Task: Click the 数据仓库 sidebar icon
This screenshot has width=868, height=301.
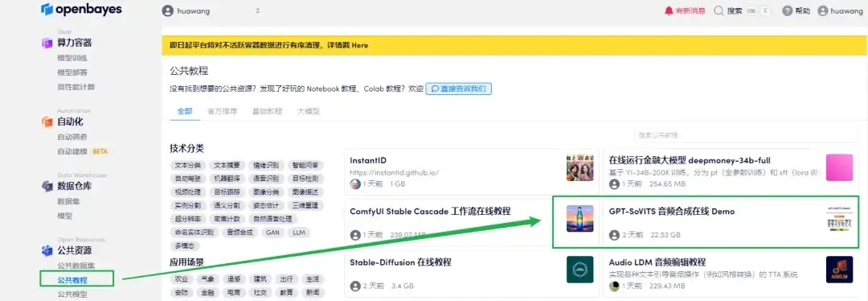Action: tap(47, 186)
